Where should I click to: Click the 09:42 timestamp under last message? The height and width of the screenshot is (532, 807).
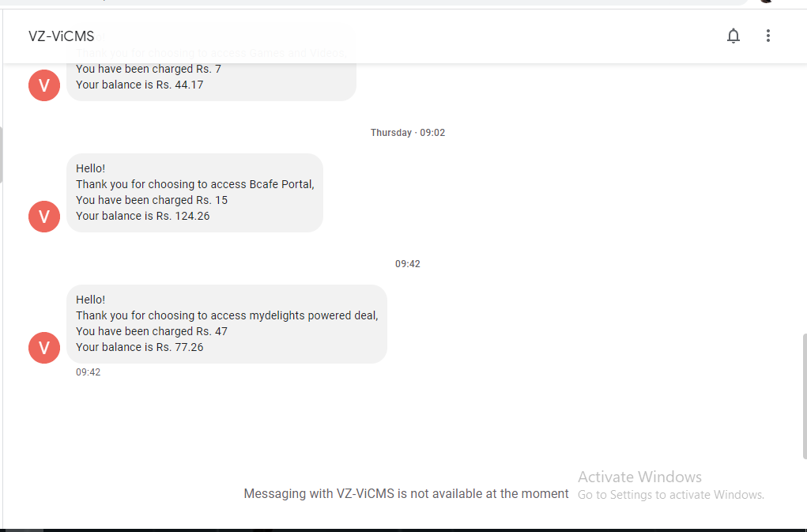(x=88, y=372)
